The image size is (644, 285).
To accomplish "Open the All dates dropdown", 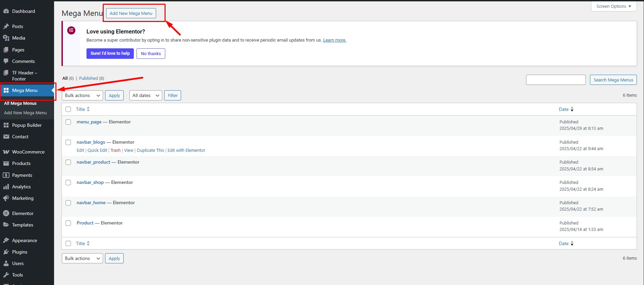I will [146, 95].
